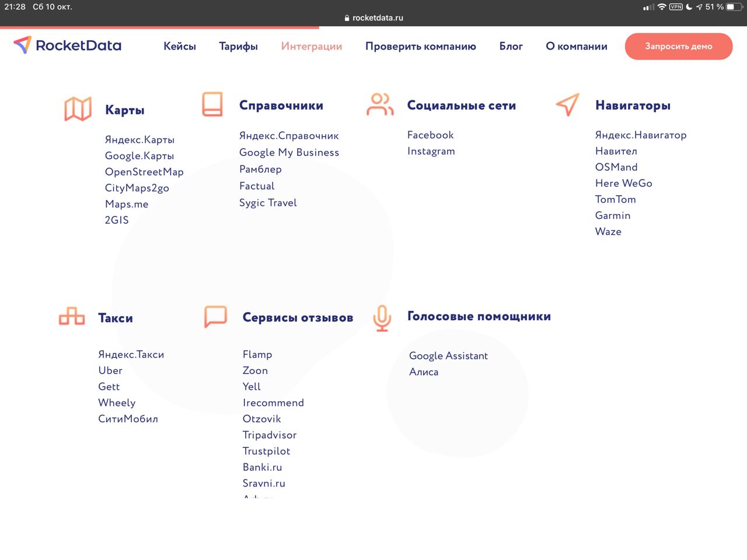Open the СитиМобил link
This screenshot has width=747, height=560.
[128, 419]
